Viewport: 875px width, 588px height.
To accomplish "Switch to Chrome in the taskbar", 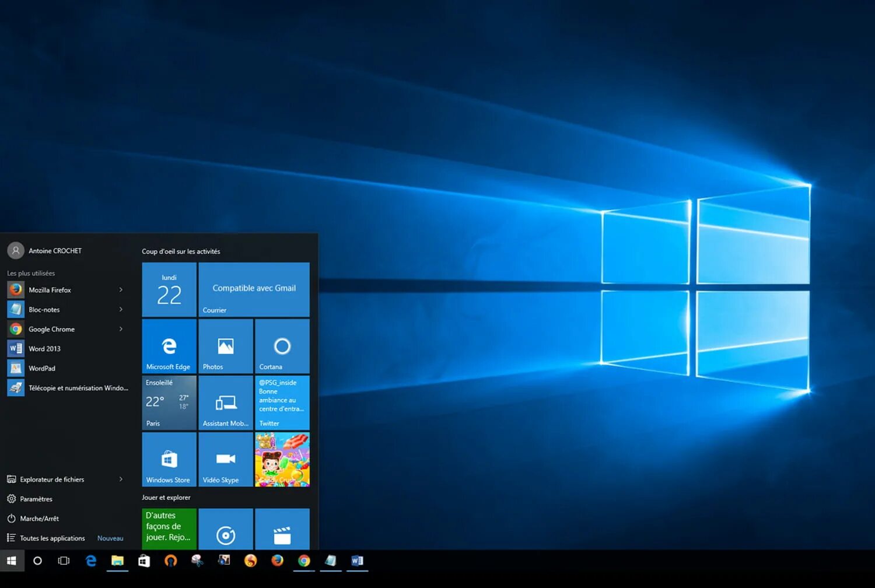I will coord(304,561).
